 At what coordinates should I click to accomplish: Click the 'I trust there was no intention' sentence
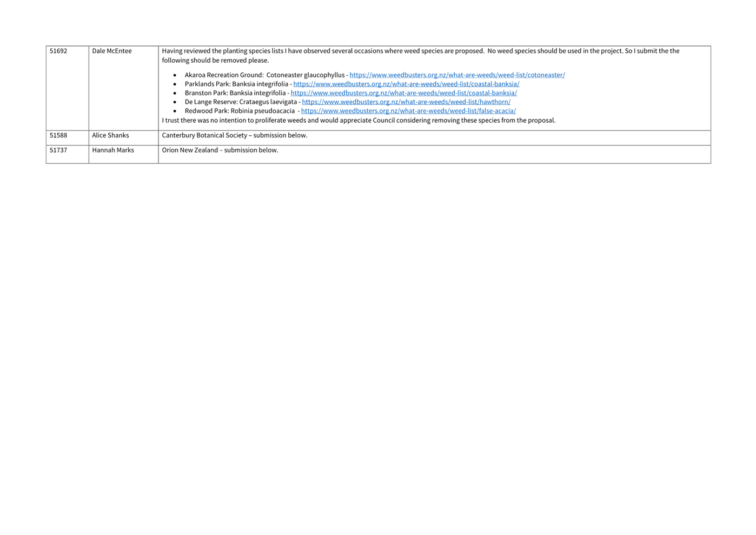pos(359,121)
